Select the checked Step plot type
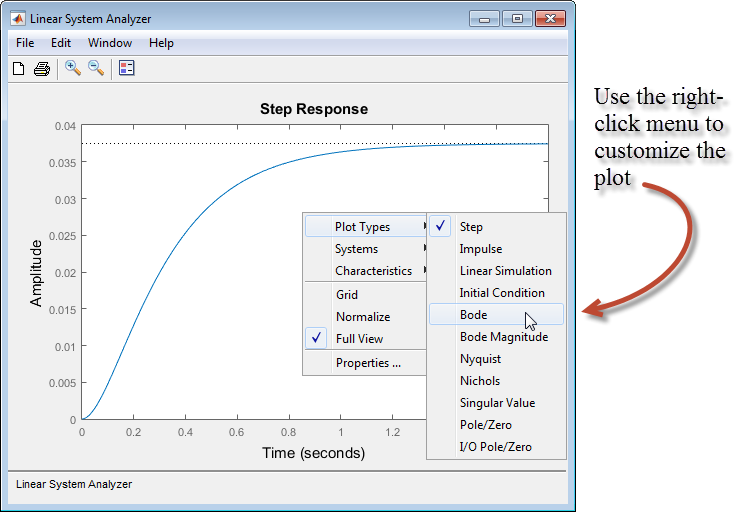The image size is (744, 512). click(471, 227)
